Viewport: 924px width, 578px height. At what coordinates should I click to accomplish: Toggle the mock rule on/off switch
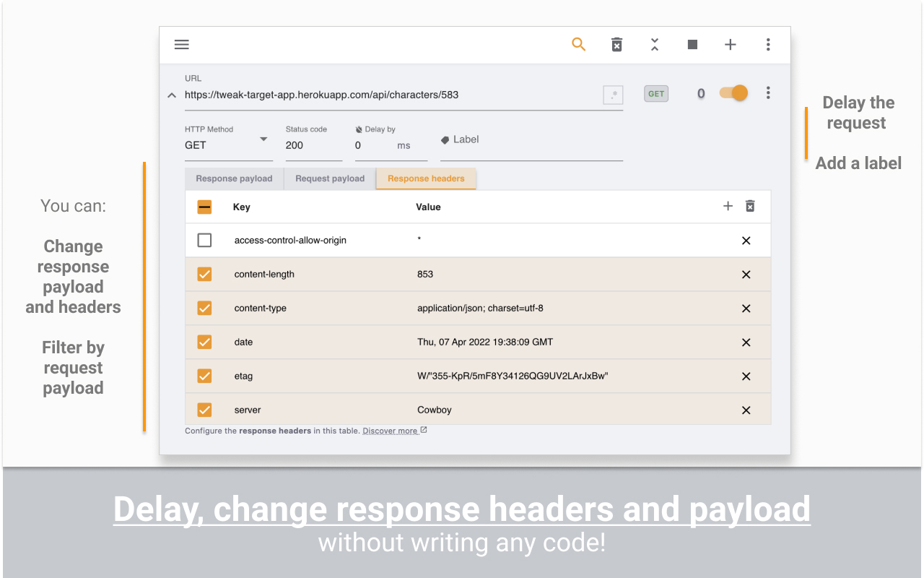coord(733,93)
